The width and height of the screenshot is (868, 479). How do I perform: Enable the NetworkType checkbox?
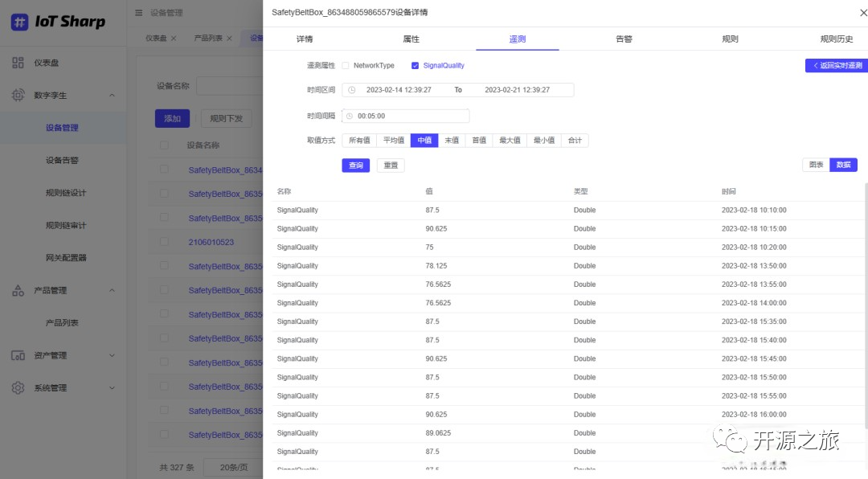click(x=346, y=65)
